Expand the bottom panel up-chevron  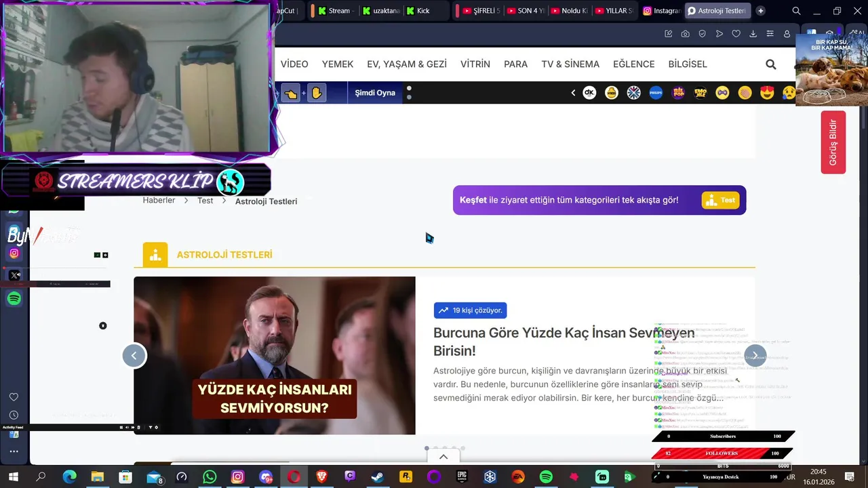click(443, 457)
